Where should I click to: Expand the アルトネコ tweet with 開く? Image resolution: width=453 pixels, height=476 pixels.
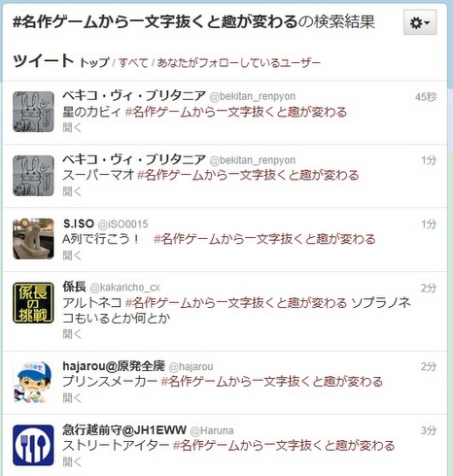tap(72, 334)
